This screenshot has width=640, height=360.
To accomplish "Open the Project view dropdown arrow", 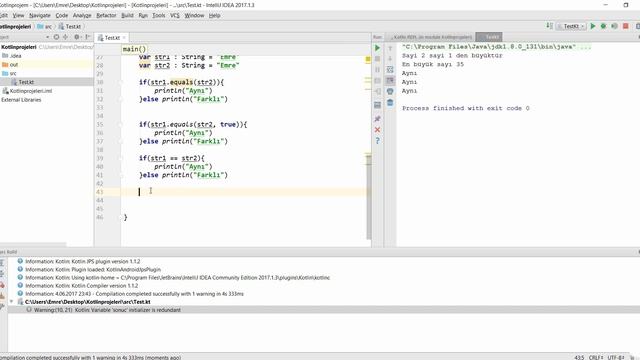I will (47, 37).
